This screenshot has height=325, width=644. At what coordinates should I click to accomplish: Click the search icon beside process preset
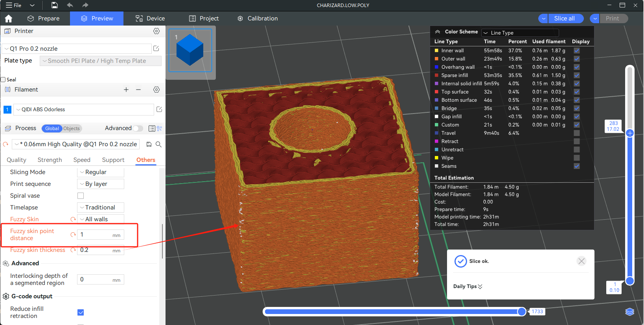158,144
